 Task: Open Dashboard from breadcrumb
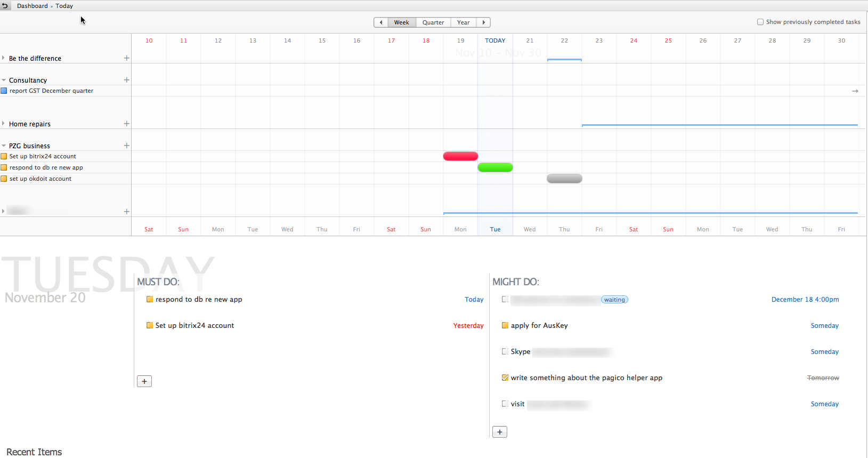(x=32, y=6)
